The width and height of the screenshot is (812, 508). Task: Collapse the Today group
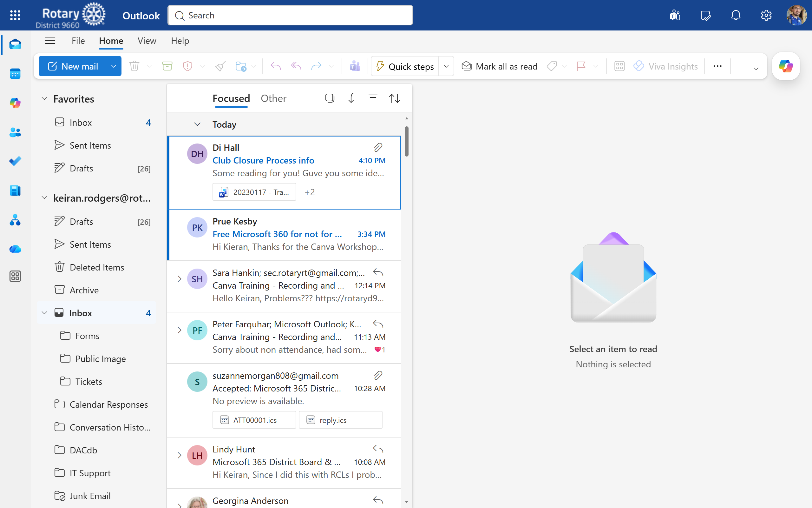(197, 124)
